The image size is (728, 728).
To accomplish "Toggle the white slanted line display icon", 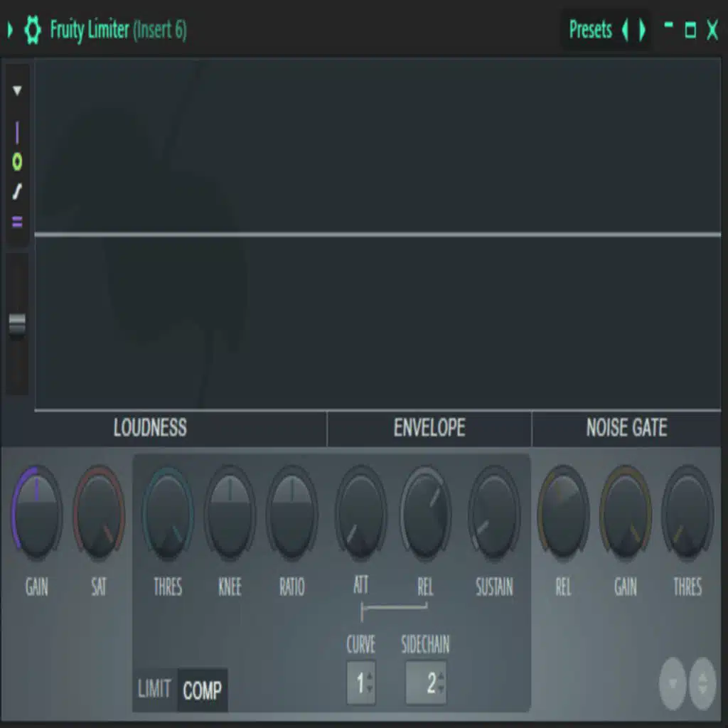I will 17,192.
